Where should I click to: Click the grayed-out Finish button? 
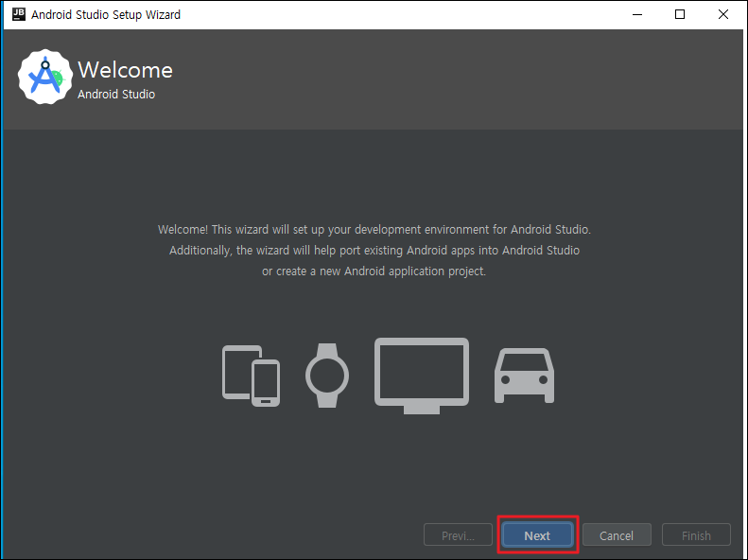[696, 535]
